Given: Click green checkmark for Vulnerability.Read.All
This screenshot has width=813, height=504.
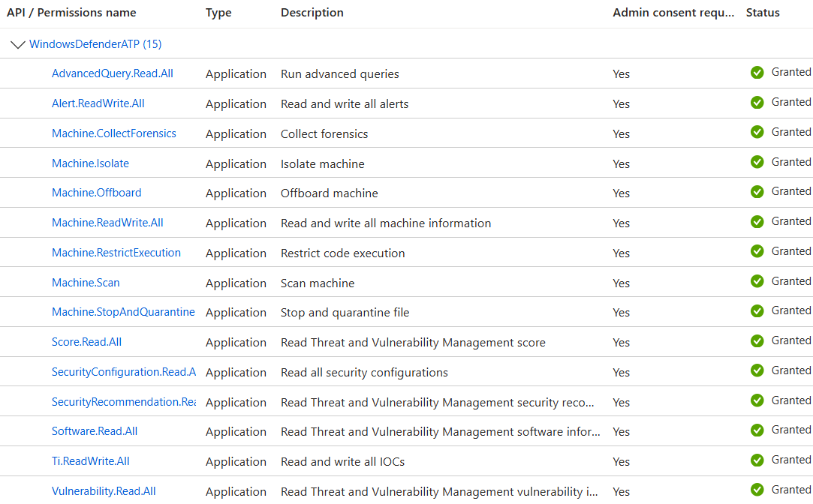Looking at the screenshot, I should pyautogui.click(x=757, y=490).
